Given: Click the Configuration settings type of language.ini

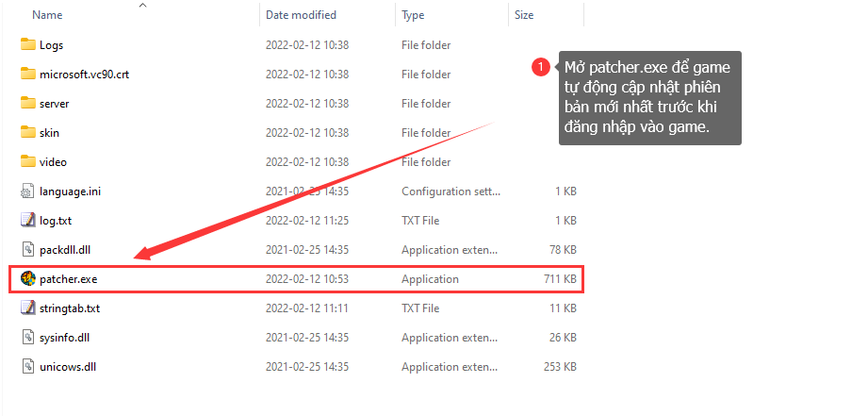Looking at the screenshot, I should pyautogui.click(x=451, y=191).
